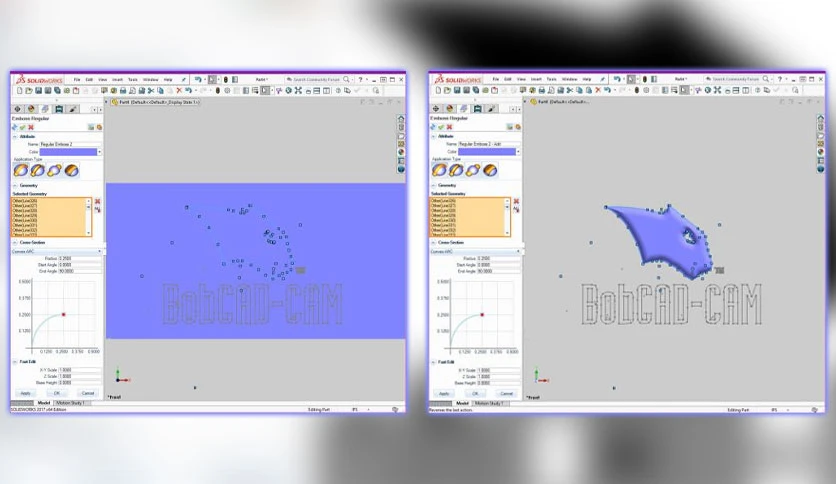Select fourth Application Type option in right panel

[x=490, y=171]
